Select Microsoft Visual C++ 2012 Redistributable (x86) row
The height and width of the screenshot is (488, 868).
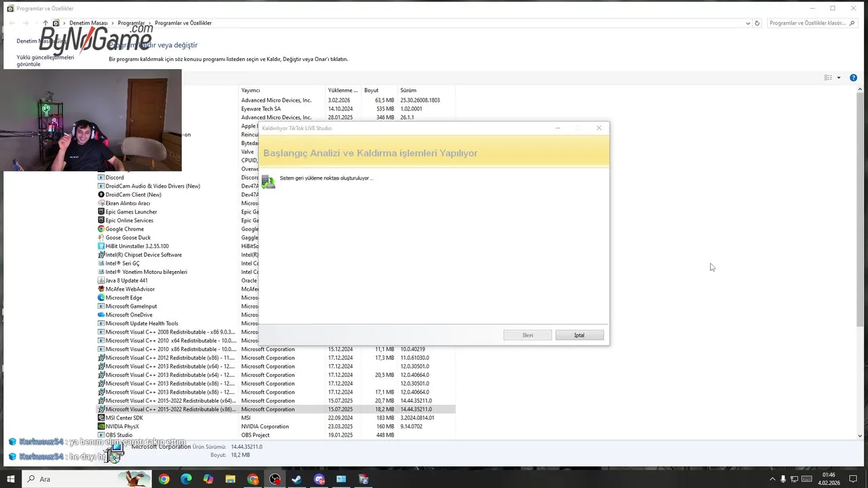click(276, 358)
